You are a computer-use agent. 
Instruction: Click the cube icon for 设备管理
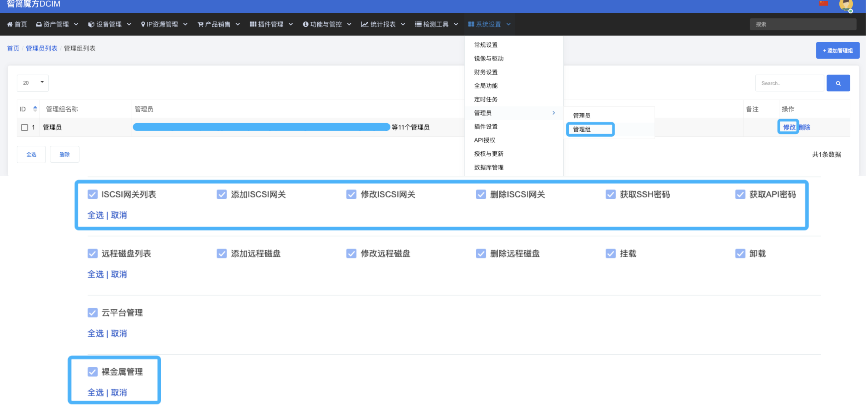click(91, 24)
